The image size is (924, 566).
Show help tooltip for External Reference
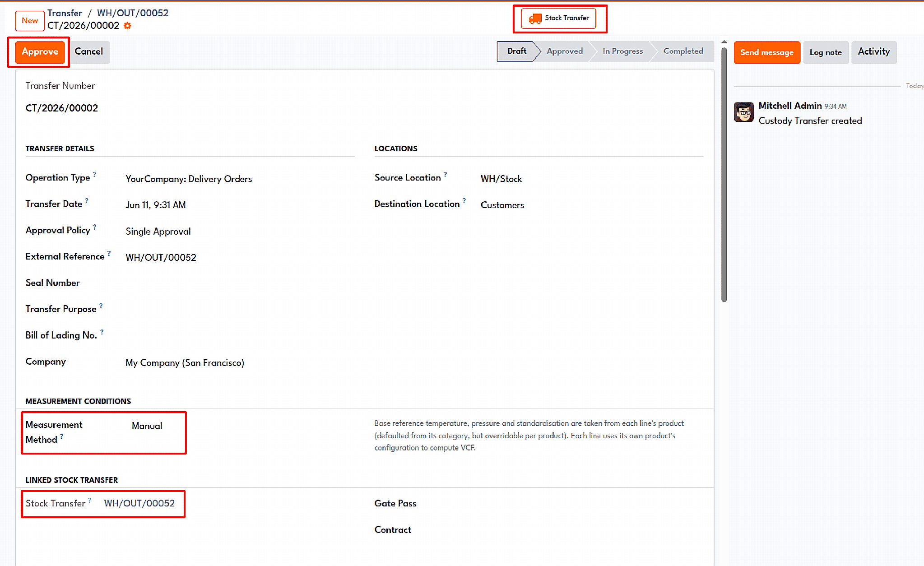click(x=109, y=253)
